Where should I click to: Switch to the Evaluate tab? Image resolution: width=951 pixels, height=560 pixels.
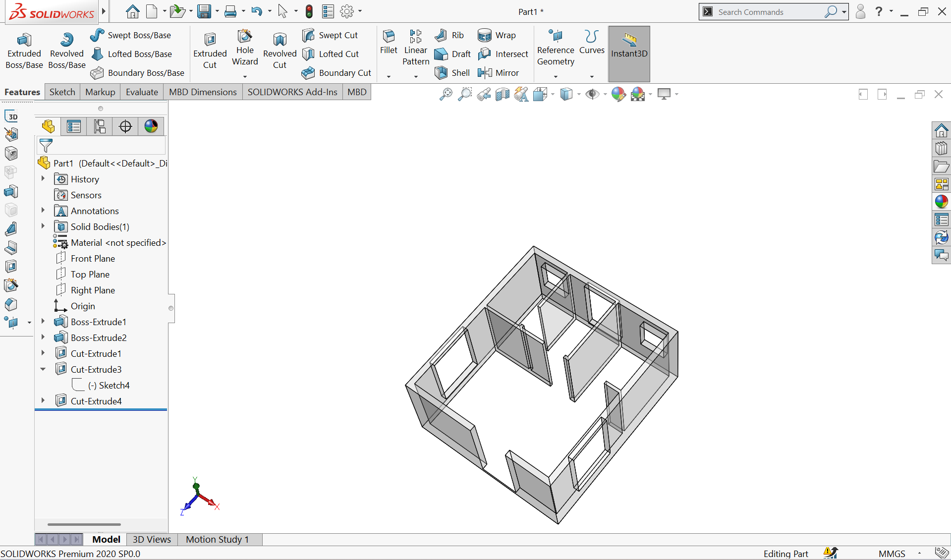pyautogui.click(x=142, y=92)
